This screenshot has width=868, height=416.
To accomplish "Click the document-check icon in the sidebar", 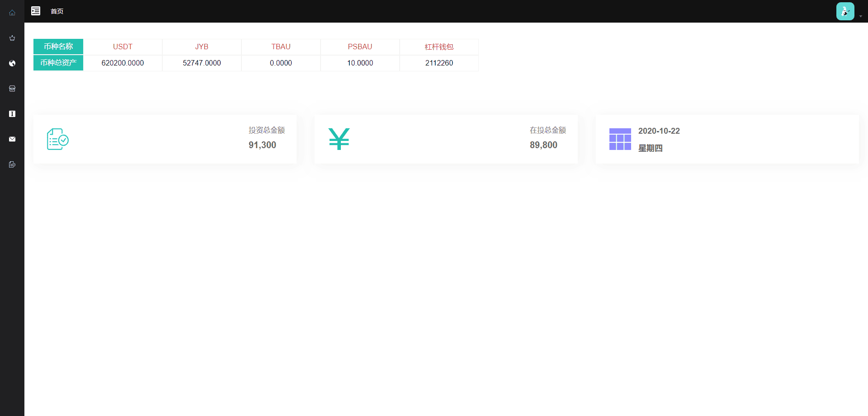I will click(12, 164).
